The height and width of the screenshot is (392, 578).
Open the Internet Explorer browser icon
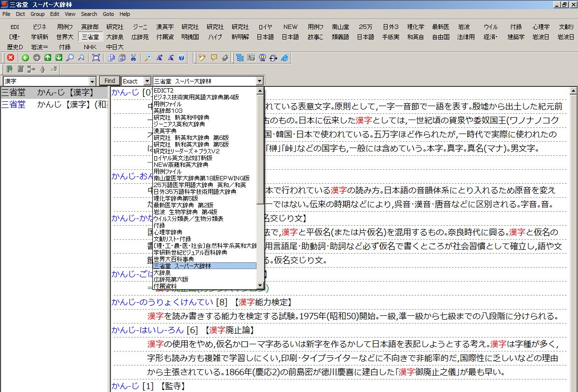coord(284,57)
